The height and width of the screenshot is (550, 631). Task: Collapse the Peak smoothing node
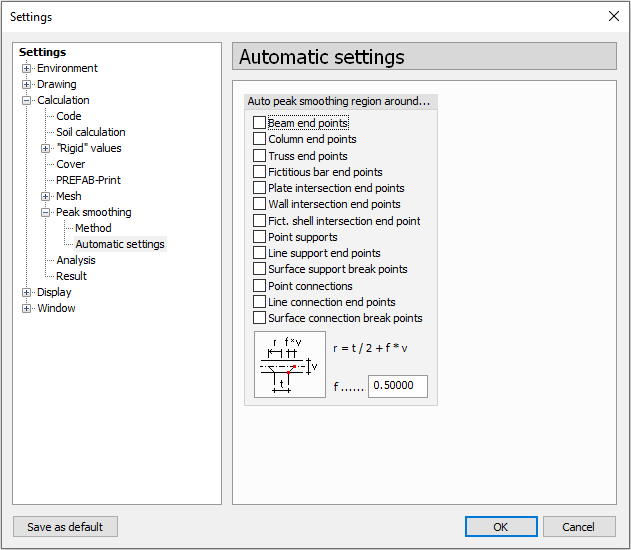(x=46, y=212)
